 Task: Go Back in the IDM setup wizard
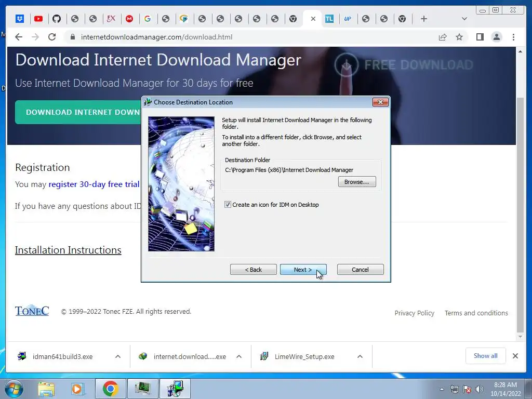(x=254, y=270)
